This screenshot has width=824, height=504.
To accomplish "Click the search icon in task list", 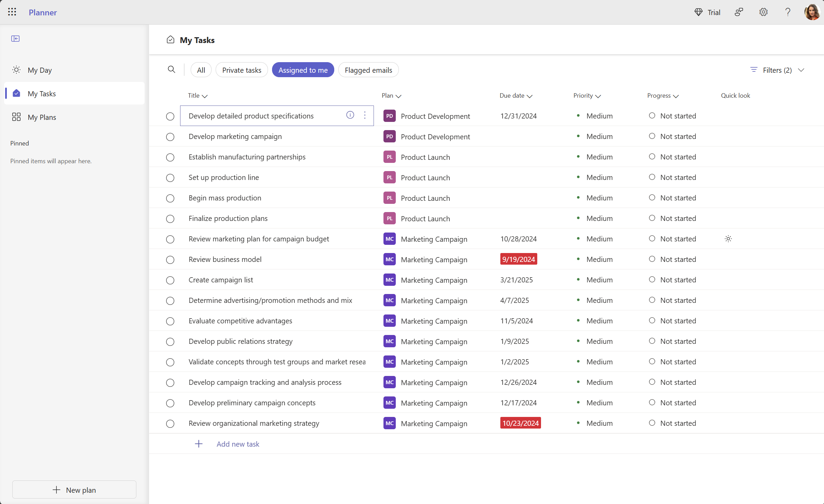I will 171,69.
